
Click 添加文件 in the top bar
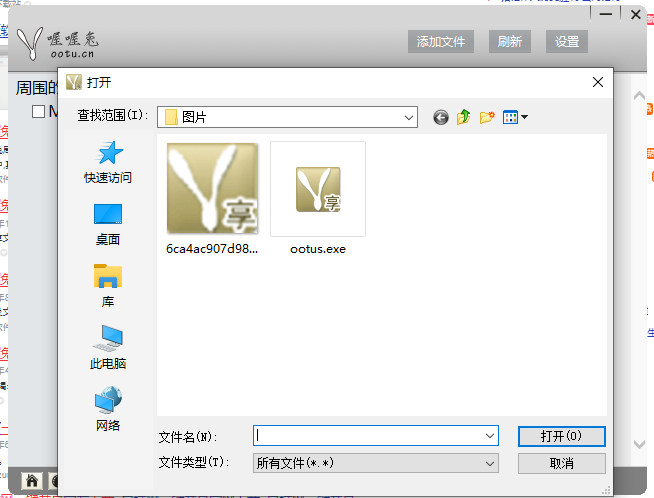(x=441, y=42)
